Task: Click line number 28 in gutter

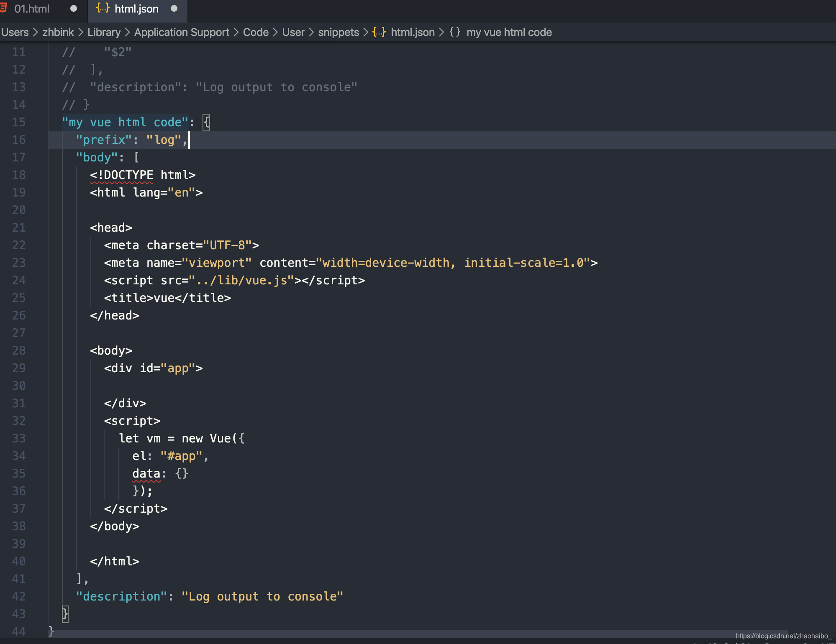Action: tap(19, 350)
